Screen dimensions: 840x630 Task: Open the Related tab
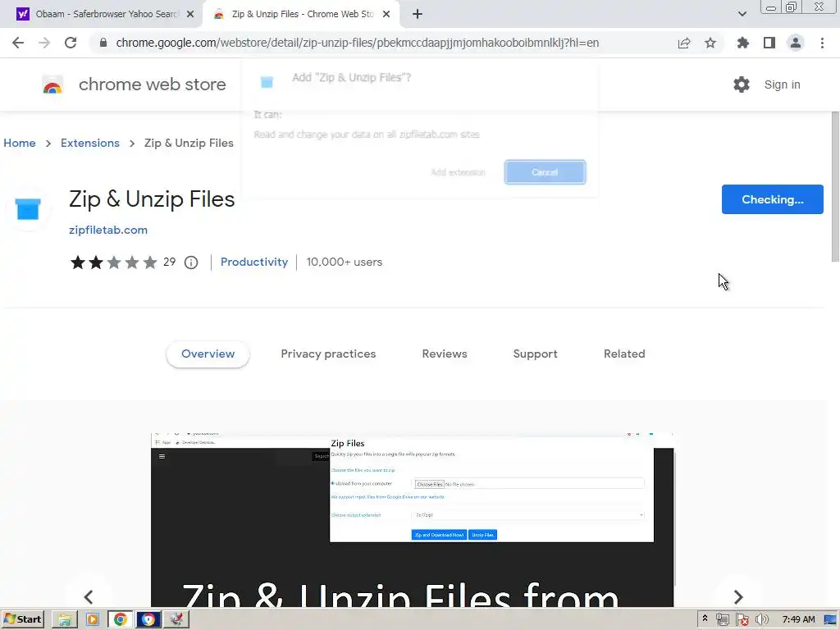pos(624,354)
